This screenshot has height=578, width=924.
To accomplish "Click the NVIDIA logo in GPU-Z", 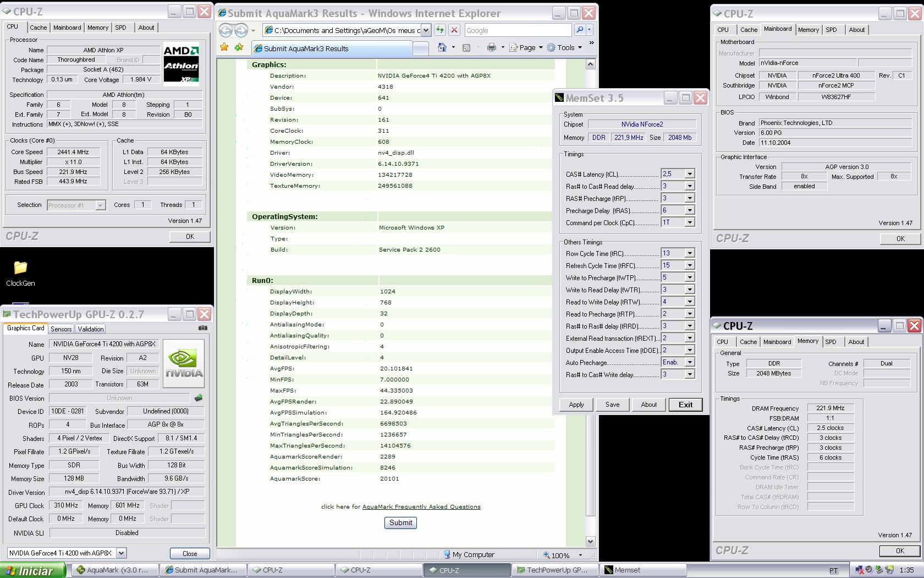I will [184, 364].
